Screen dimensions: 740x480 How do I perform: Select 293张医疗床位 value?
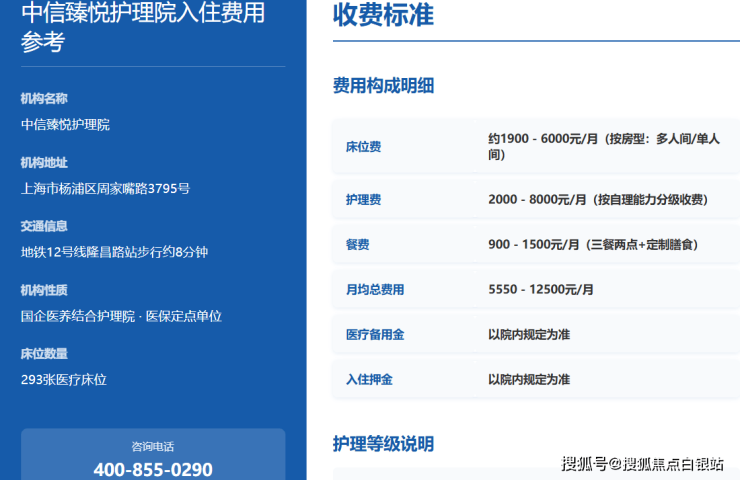pyautogui.click(x=64, y=380)
